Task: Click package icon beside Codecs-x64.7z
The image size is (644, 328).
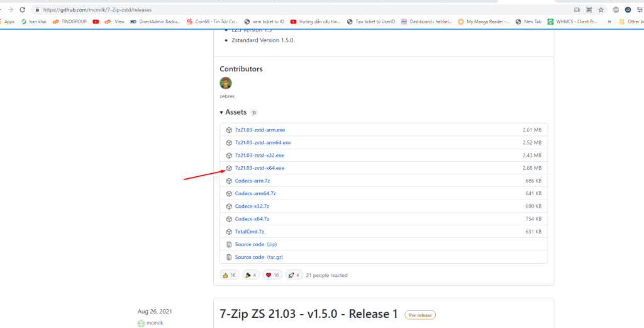Action: coord(229,218)
